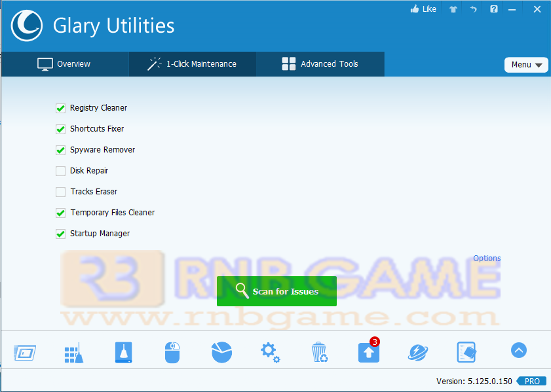Expand the dock with the up-chevron button
Screen dimensions: 551x392
coord(519,350)
